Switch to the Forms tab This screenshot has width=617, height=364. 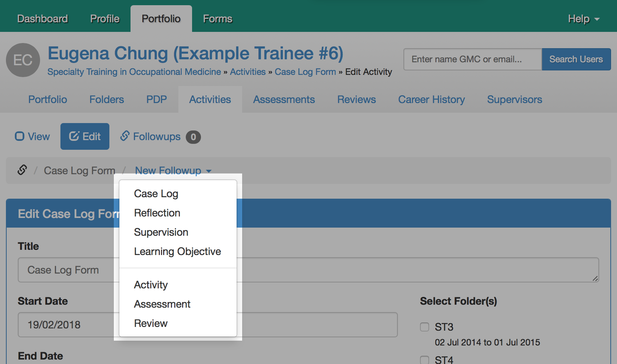click(x=218, y=19)
